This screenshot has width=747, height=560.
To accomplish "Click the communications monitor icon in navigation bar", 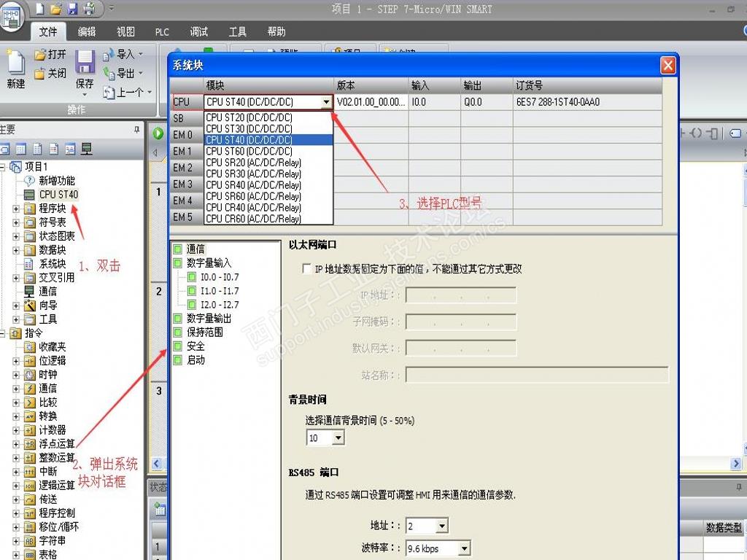I will click(87, 149).
